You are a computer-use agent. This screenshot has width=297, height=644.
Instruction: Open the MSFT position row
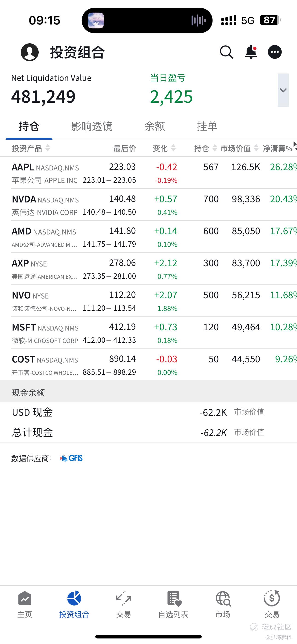148,333
